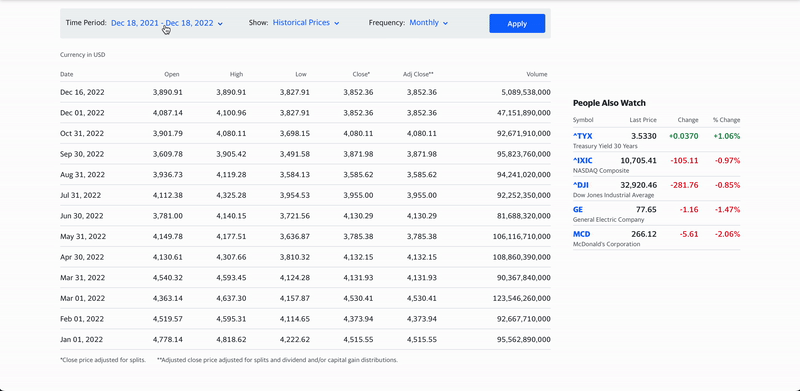Click the People Also Watch heading
This screenshot has width=800, height=391.
(609, 103)
